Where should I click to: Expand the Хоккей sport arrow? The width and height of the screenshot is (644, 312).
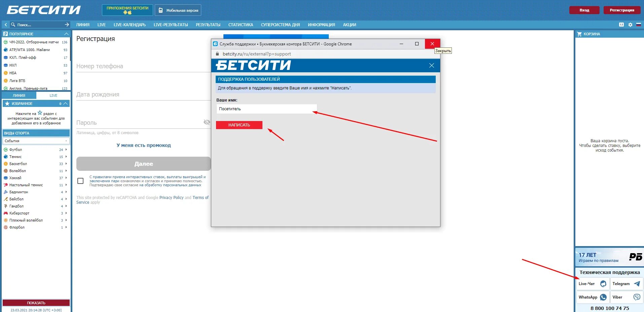[x=66, y=178]
